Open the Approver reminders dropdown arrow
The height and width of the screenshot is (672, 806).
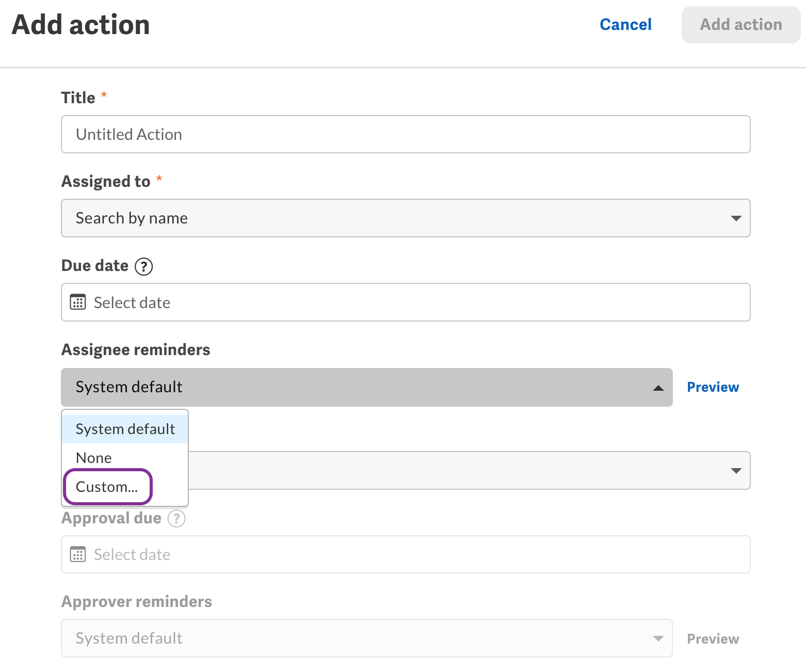pyautogui.click(x=658, y=638)
